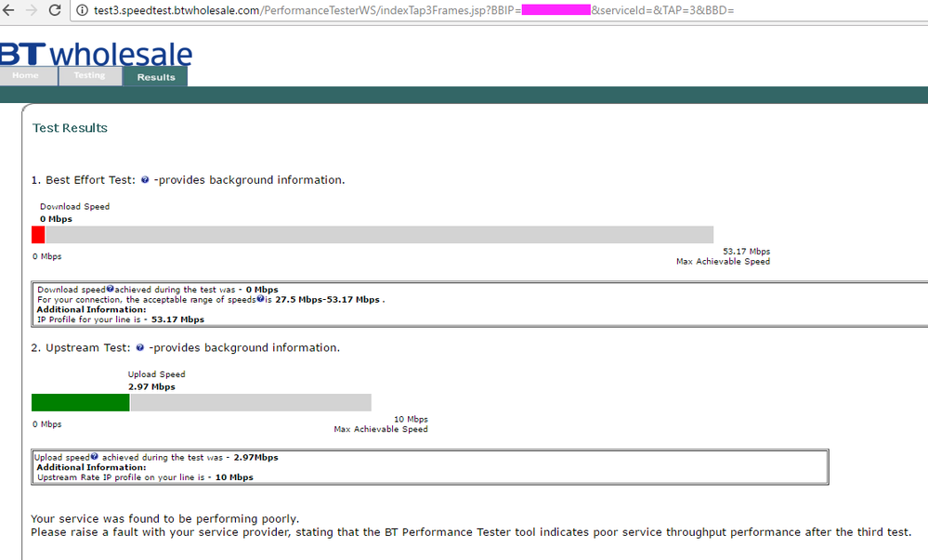Click 'Upstream Rate IP profile' line text
The height and width of the screenshot is (560, 928).
(145, 477)
